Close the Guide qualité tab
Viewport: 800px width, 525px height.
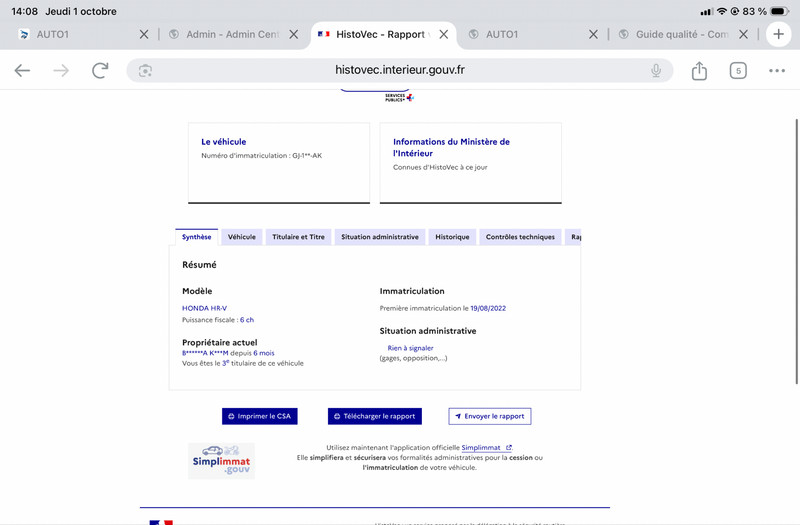pos(743,34)
